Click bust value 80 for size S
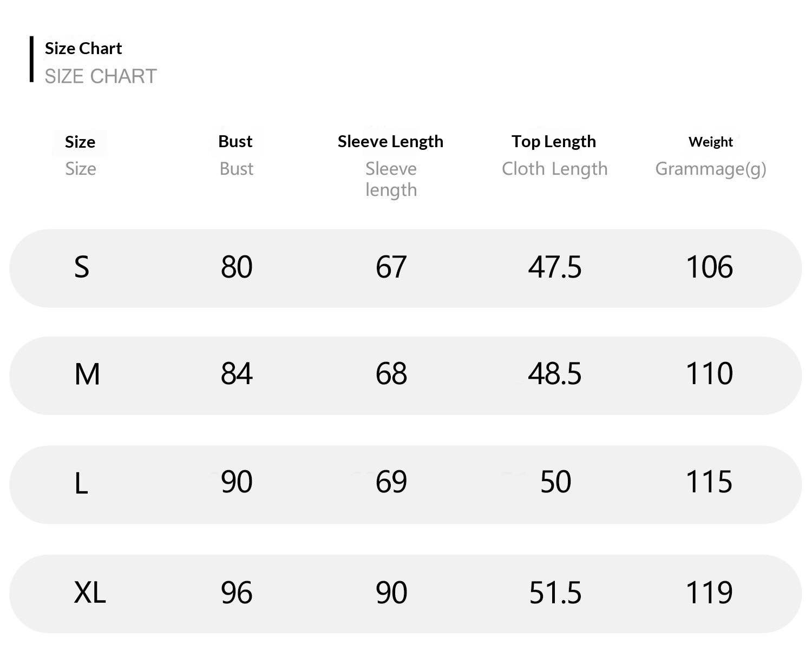 237,267
